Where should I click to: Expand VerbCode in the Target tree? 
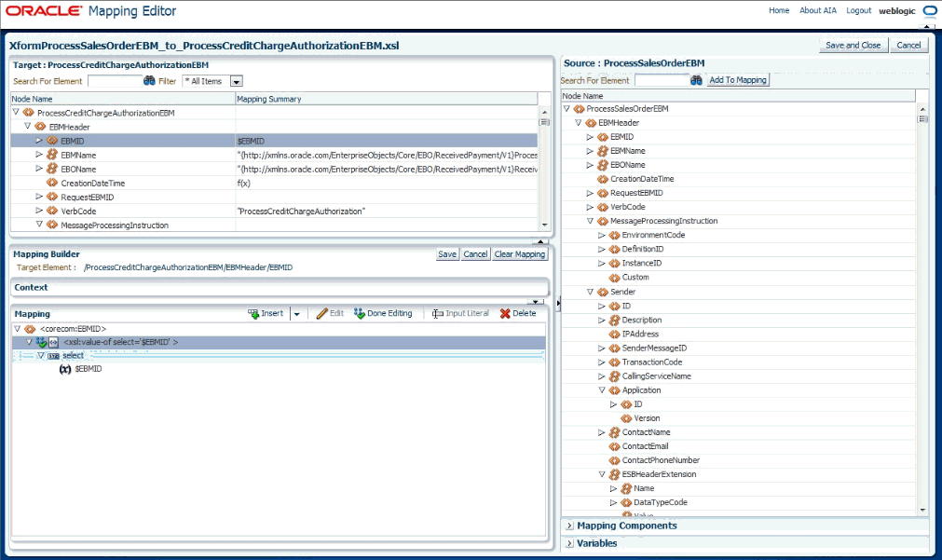click(39, 211)
